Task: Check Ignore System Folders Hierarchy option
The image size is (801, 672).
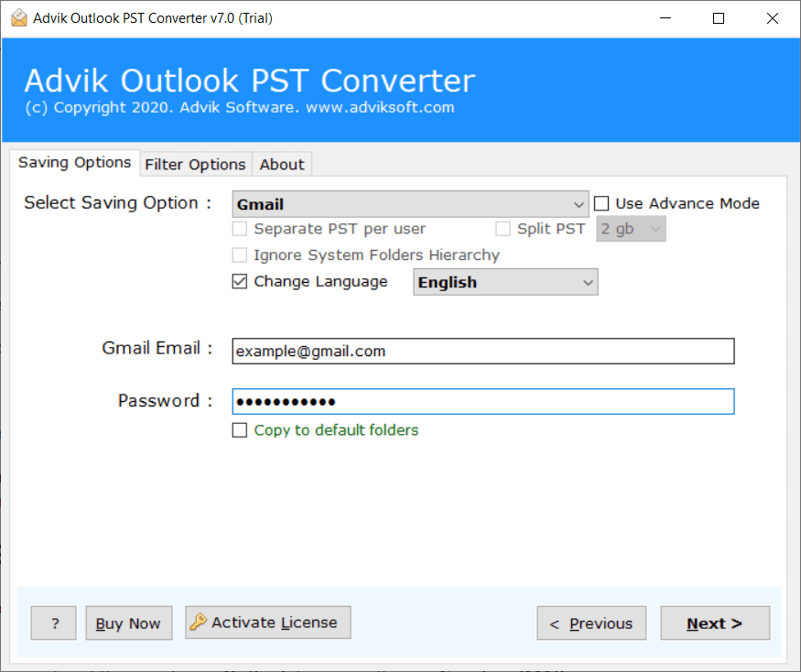Action: click(240, 255)
